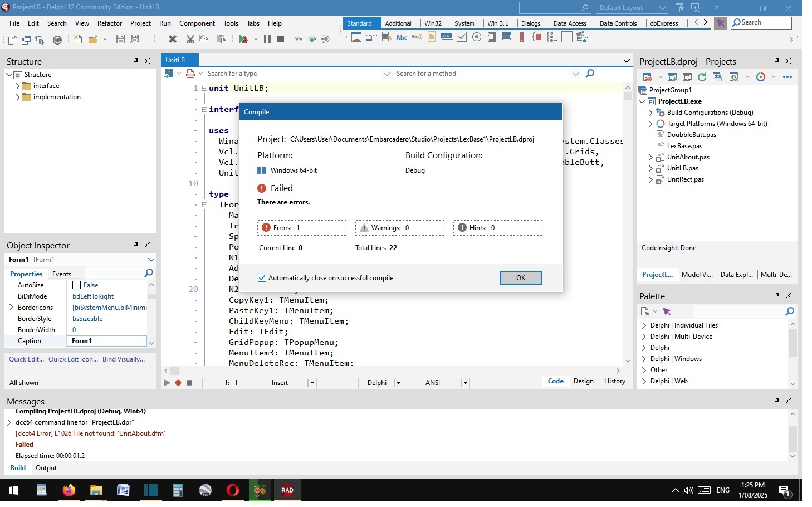
Task: Switch to the Events tab
Action: coord(62,274)
